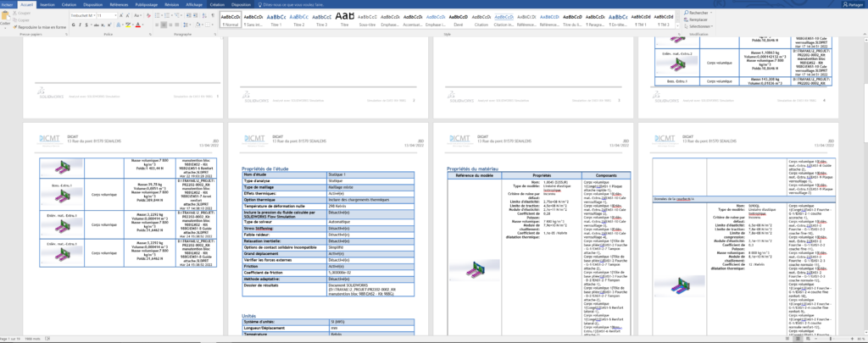
Task: Toggle italic formatting (I)
Action: 80,25
